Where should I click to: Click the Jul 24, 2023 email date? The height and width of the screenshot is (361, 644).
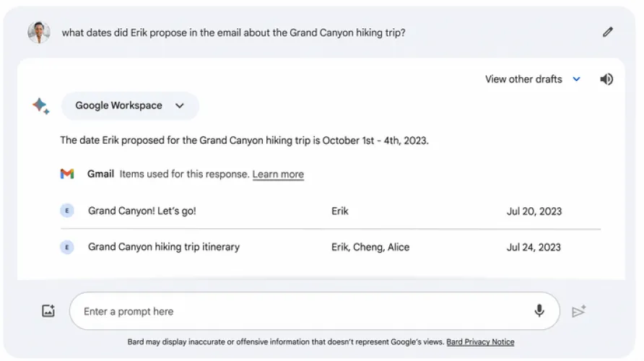534,247
